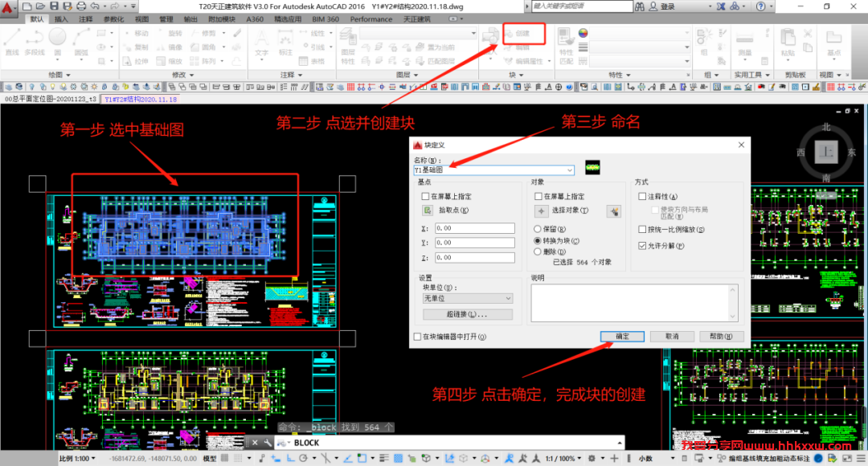Image resolution: width=868 pixels, height=466 pixels.
Task: Select the 保留 (Retain) radio button
Action: click(538, 229)
